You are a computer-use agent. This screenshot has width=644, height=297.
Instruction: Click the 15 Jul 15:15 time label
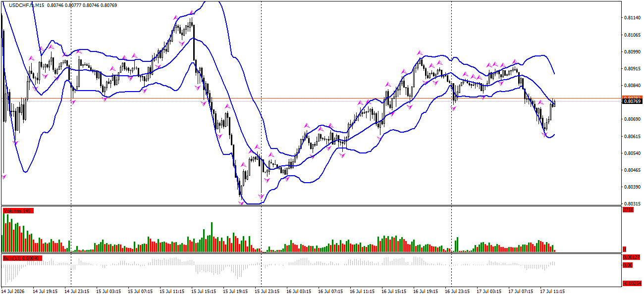pyautogui.click(x=203, y=292)
